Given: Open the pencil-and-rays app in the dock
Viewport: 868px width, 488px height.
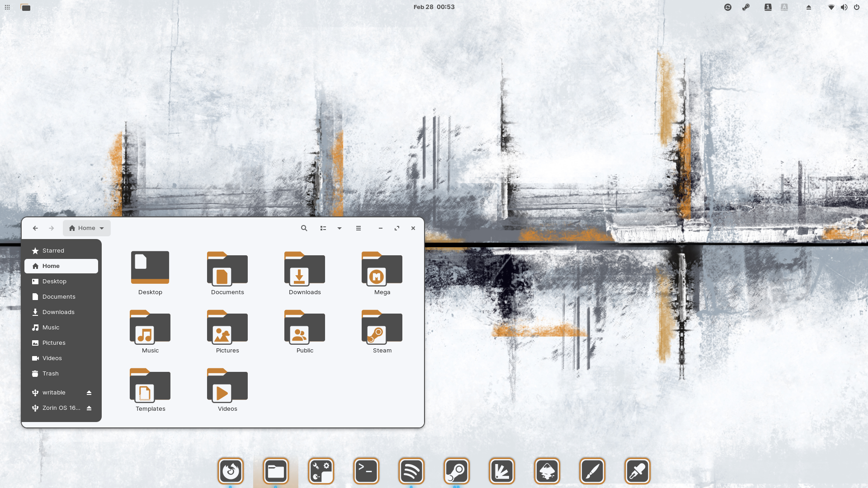Looking at the screenshot, I should click(502, 471).
